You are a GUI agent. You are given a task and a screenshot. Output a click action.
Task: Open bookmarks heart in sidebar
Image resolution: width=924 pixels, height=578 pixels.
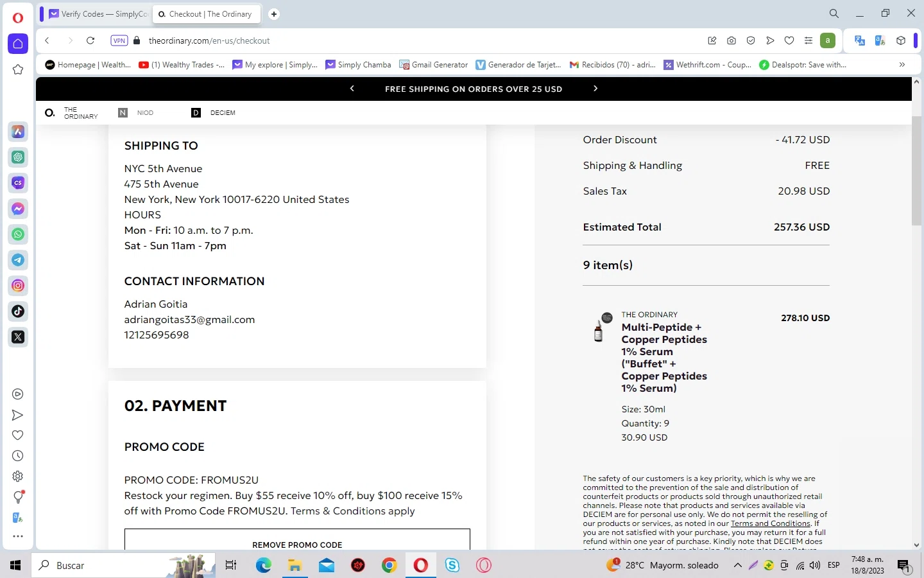18,435
